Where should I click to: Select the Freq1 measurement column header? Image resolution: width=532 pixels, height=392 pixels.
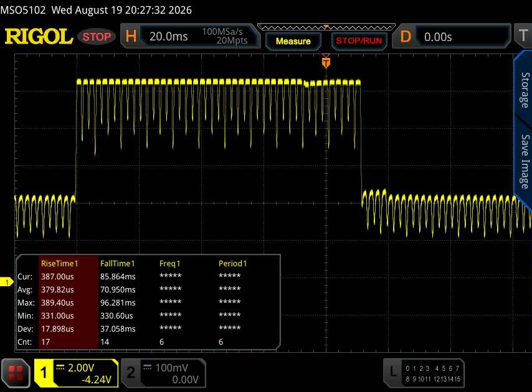coord(169,263)
